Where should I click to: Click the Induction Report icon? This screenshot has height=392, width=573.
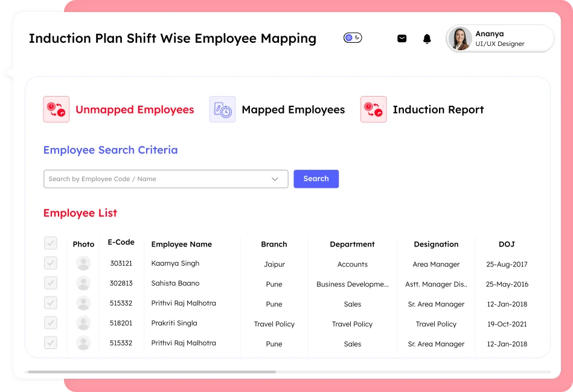373,109
